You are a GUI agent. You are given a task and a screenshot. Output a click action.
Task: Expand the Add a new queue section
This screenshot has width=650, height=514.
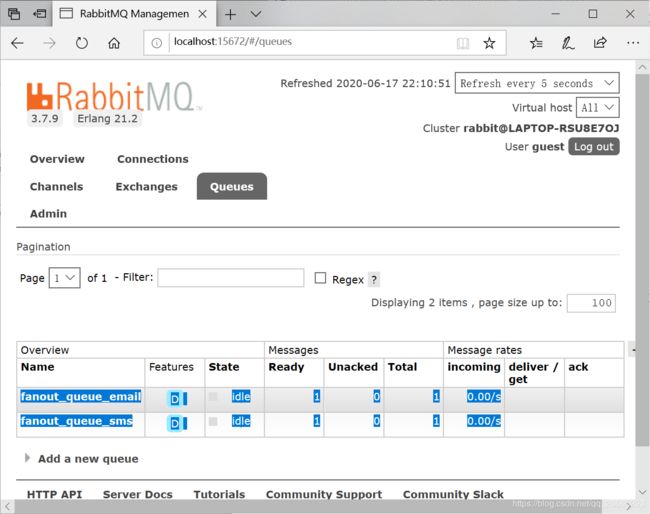coord(88,459)
